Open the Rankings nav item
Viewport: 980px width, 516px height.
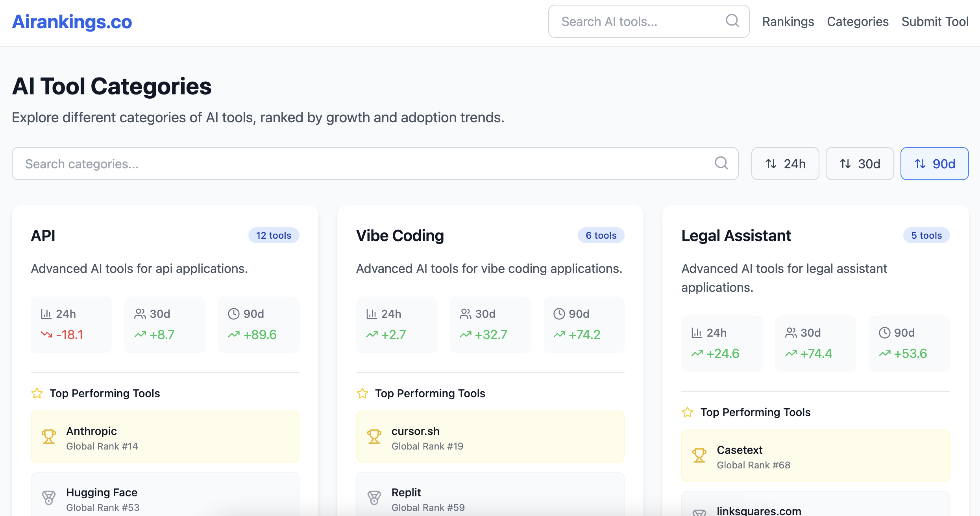click(x=788, y=22)
